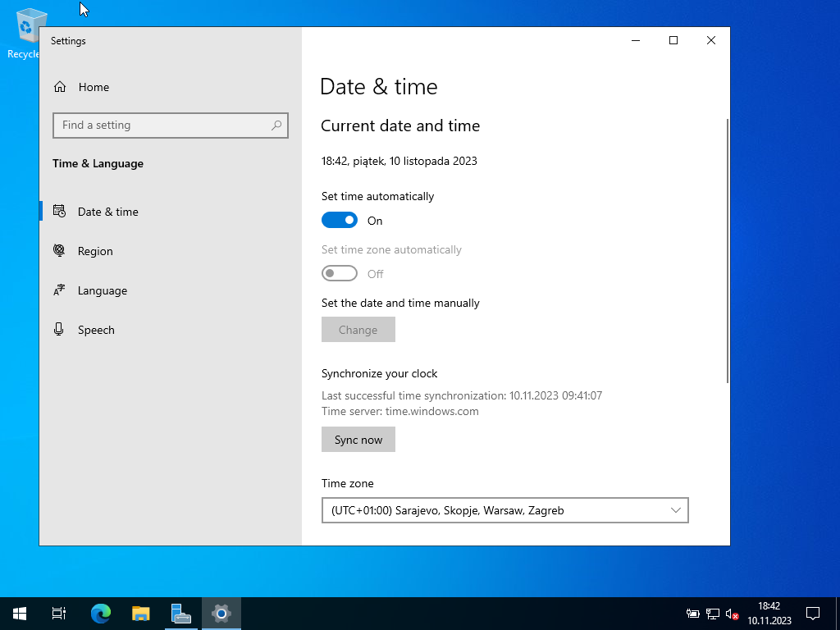Close the Settings window

click(711, 41)
